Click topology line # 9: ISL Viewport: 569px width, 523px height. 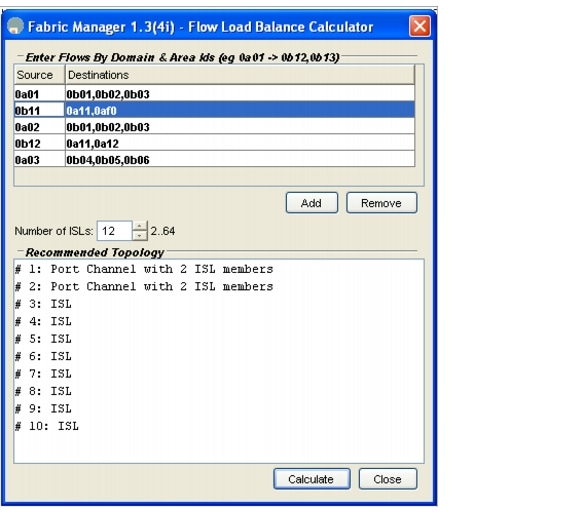[x=43, y=408]
